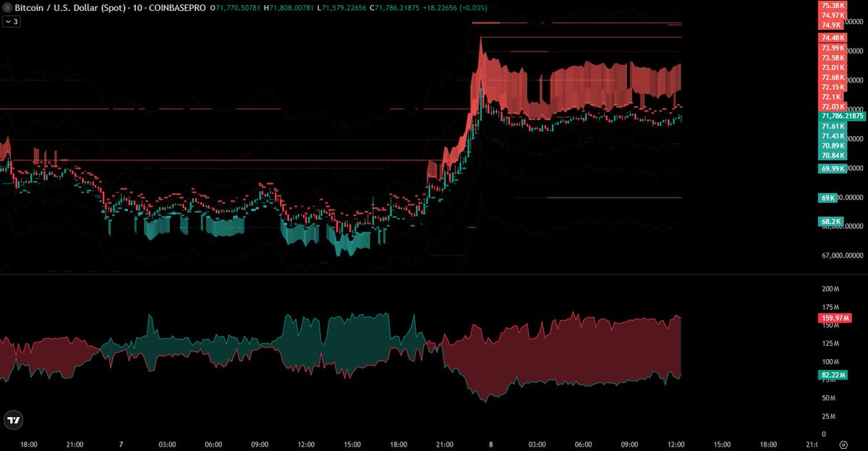The height and width of the screenshot is (451, 868).
Task: Click the open value 71,770.50781
Action: pyautogui.click(x=238, y=7)
